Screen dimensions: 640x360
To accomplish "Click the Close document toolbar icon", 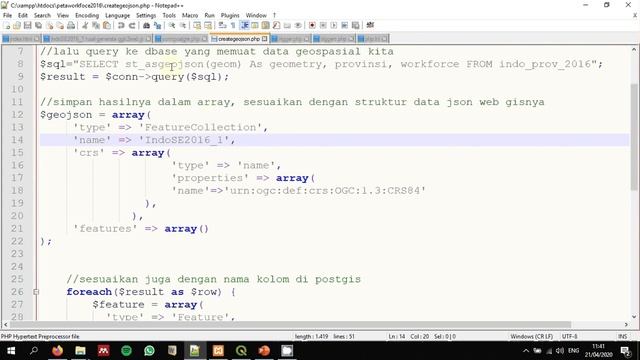I will click(x=49, y=25).
